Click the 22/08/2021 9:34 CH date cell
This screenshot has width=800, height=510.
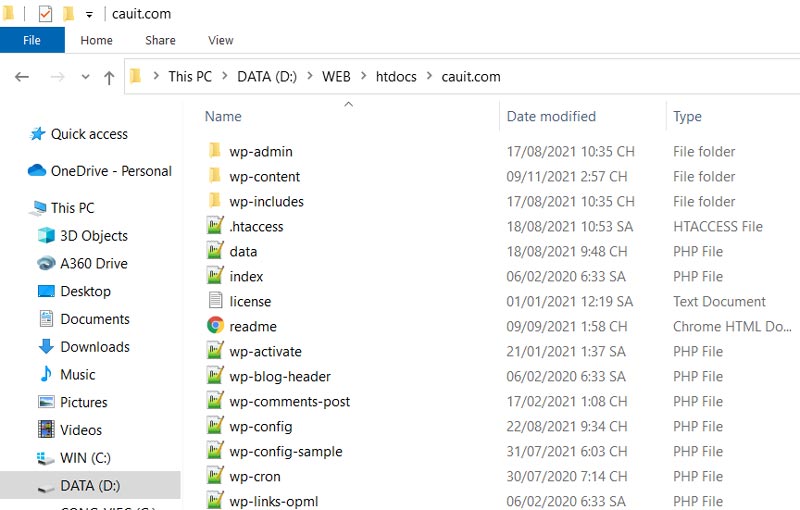pyautogui.click(x=567, y=426)
